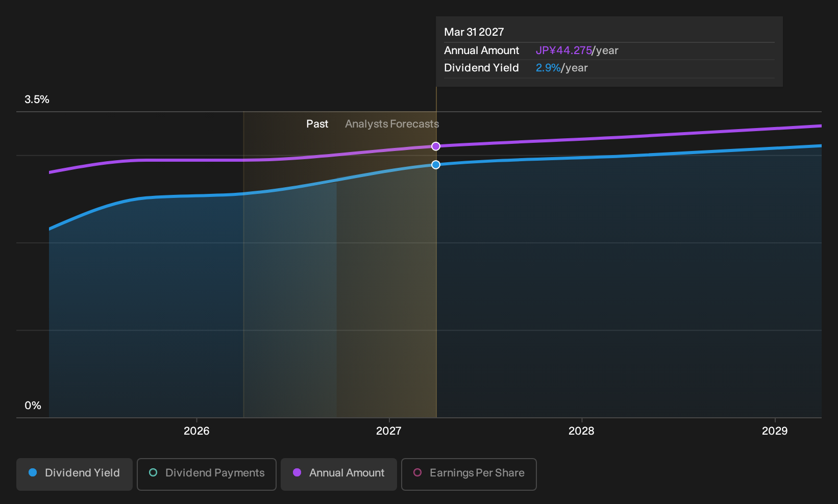The height and width of the screenshot is (504, 838).
Task: Enable the Dividend Payments series
Action: point(207,474)
